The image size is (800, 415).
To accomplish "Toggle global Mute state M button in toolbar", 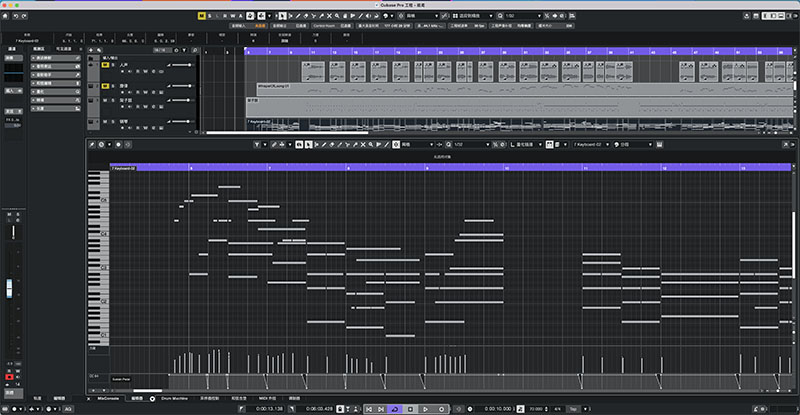I will coord(202,16).
